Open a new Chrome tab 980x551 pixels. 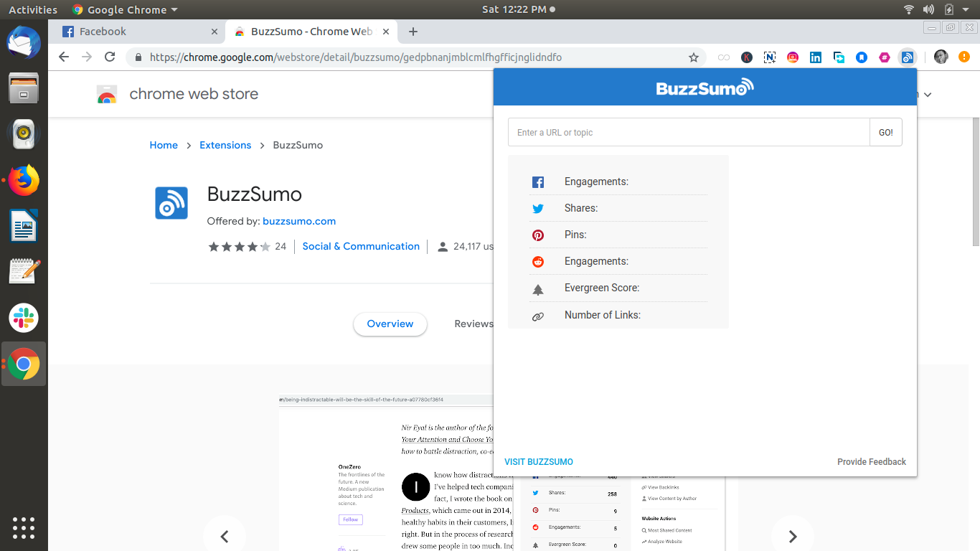pyautogui.click(x=413, y=32)
